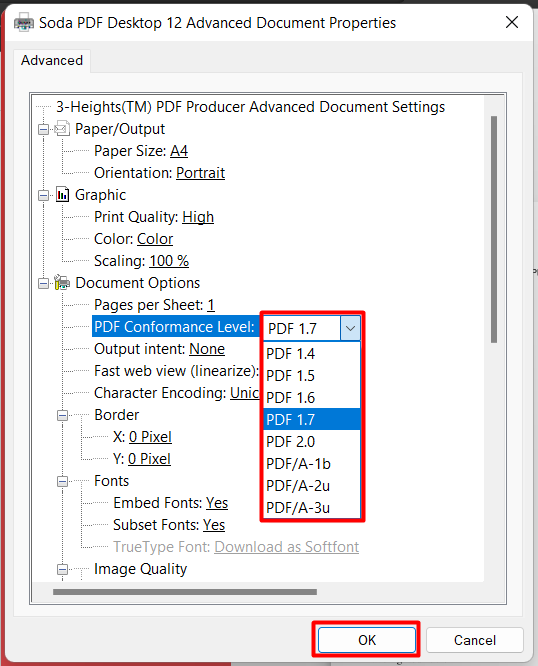Select PDF 1.6 from the list
The height and width of the screenshot is (666, 538).
click(x=312, y=398)
